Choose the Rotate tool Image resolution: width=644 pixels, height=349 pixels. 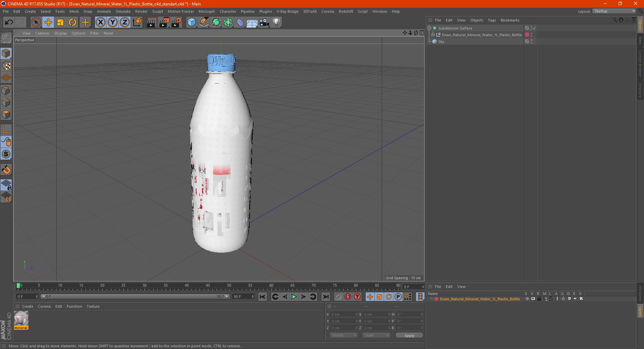pyautogui.click(x=72, y=22)
